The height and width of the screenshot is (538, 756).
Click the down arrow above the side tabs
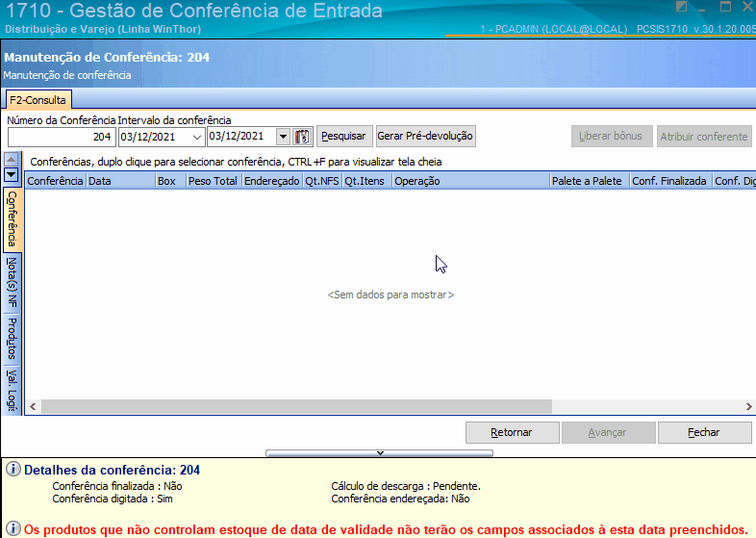12,174
